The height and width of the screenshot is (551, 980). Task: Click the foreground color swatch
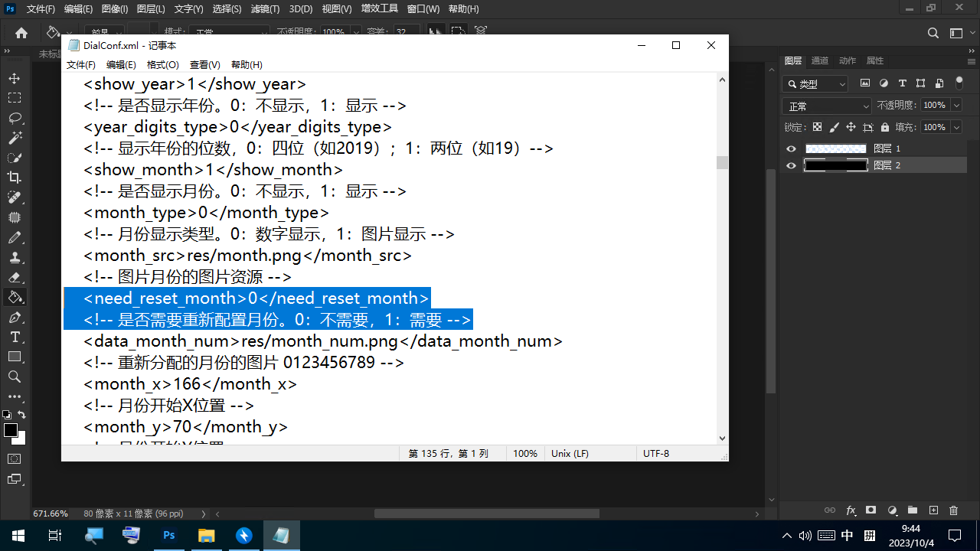coord(11,430)
